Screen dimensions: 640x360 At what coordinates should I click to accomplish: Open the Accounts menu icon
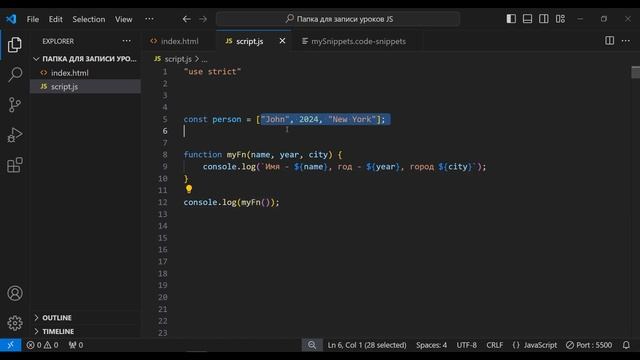[x=15, y=293]
